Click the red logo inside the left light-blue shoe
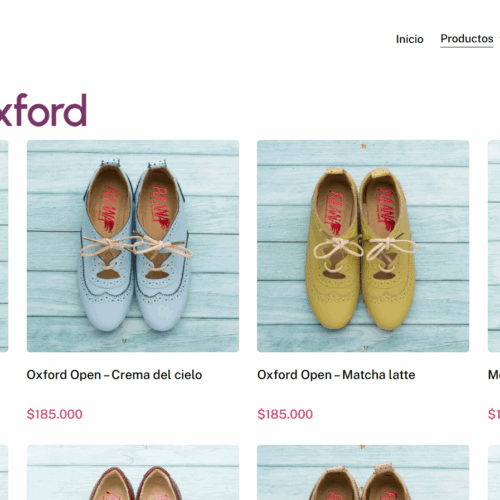The height and width of the screenshot is (500, 500). [x=109, y=208]
